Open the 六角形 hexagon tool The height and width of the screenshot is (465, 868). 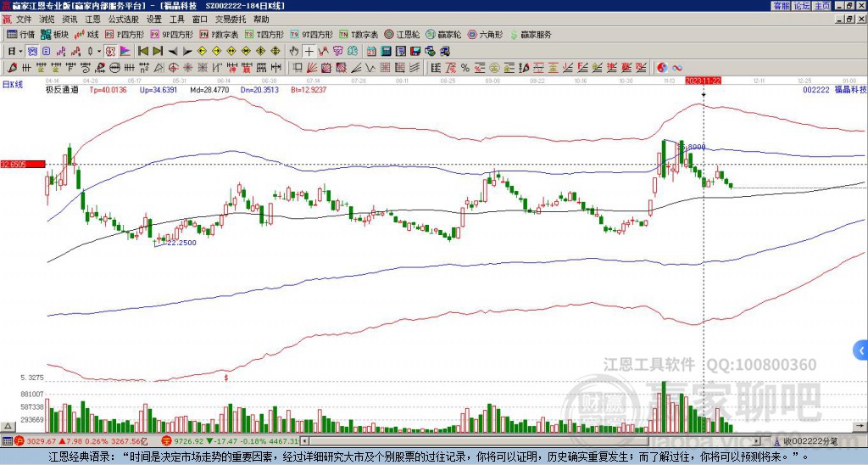[x=485, y=34]
